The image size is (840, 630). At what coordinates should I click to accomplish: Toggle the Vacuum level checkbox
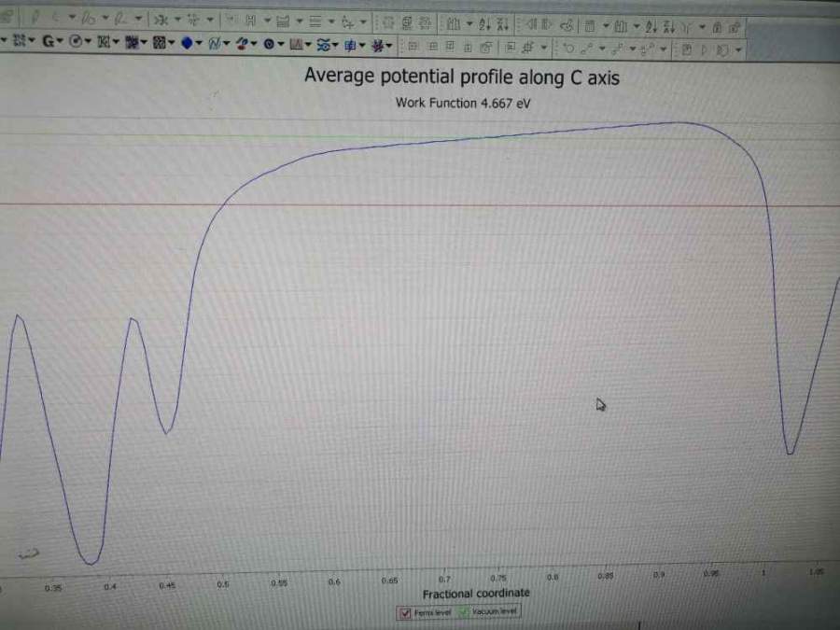463,611
